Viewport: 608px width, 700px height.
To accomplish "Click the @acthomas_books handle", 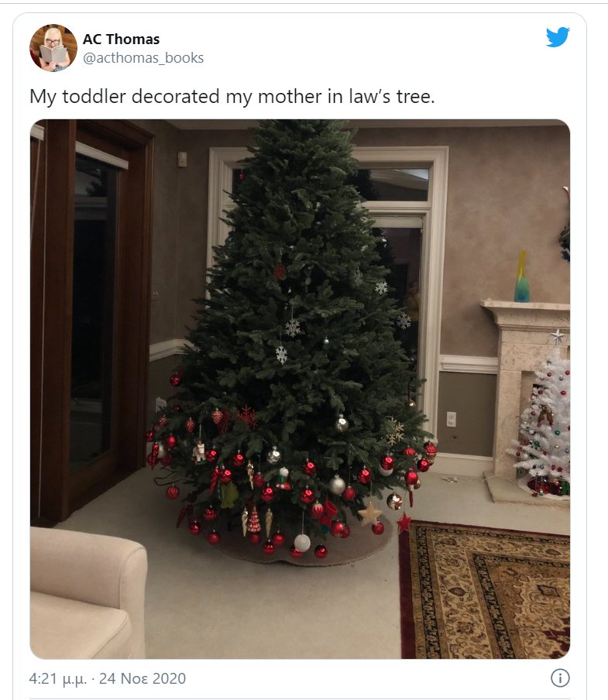I will [143, 58].
